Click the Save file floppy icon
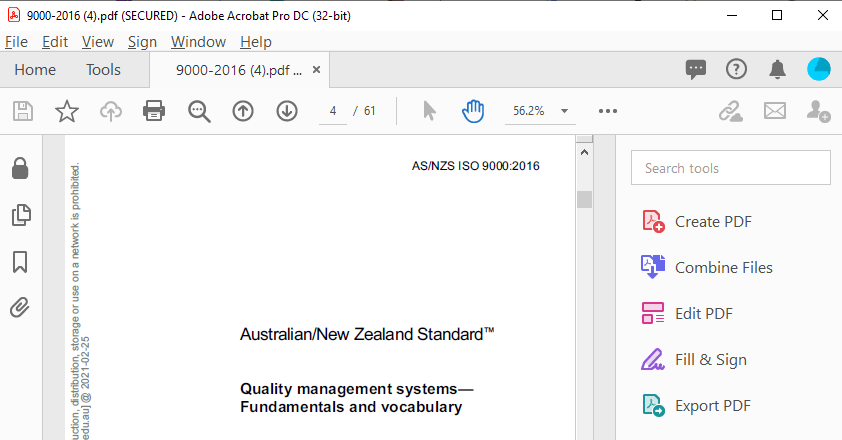842x440 pixels. [23, 111]
